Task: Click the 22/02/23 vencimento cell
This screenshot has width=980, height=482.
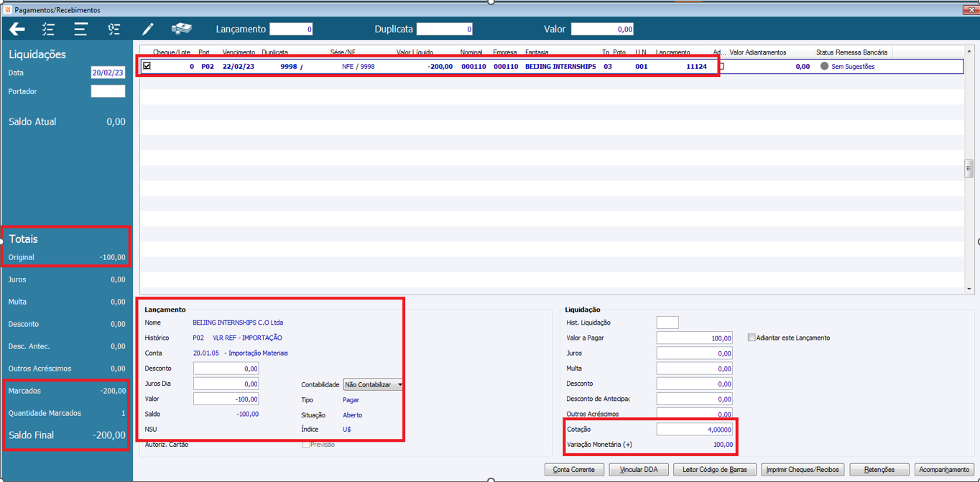Action: 238,66
